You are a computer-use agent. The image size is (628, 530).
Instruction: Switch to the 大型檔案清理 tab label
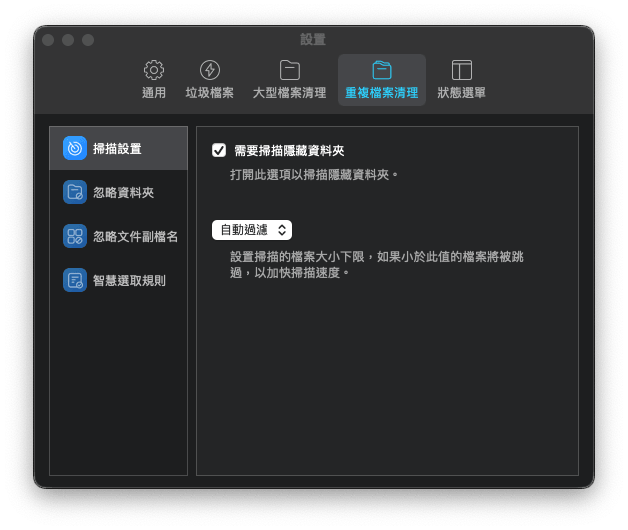290,93
